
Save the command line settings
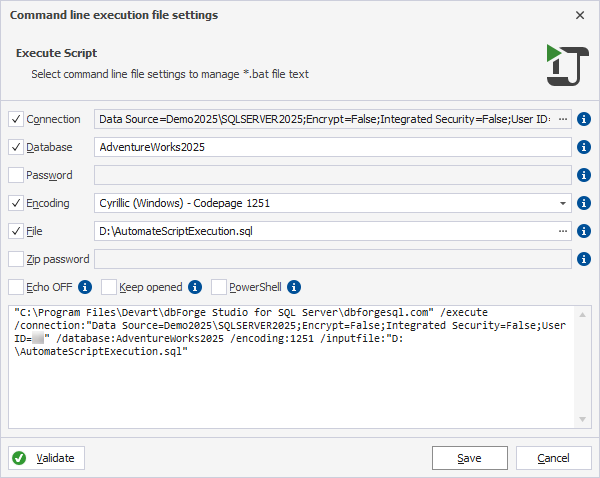click(470, 458)
